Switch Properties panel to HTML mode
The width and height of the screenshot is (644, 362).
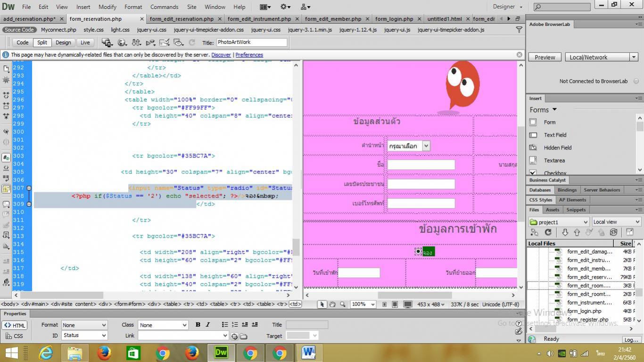pyautogui.click(x=15, y=325)
